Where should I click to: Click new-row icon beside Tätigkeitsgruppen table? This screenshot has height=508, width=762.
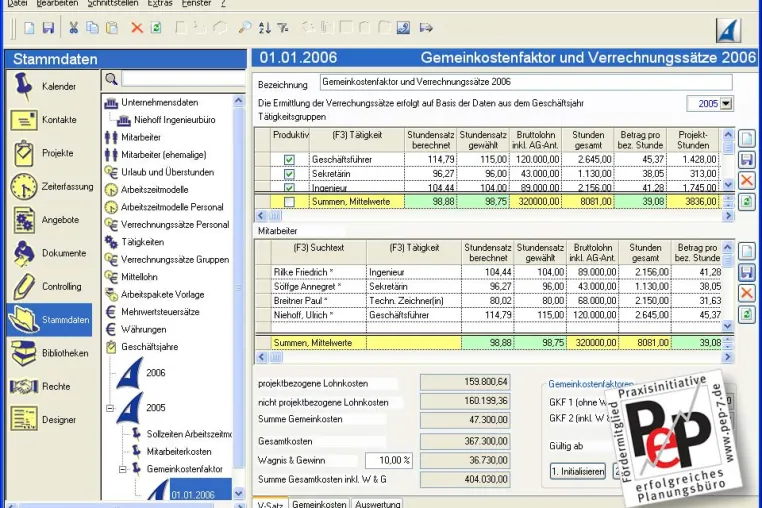coord(747,139)
